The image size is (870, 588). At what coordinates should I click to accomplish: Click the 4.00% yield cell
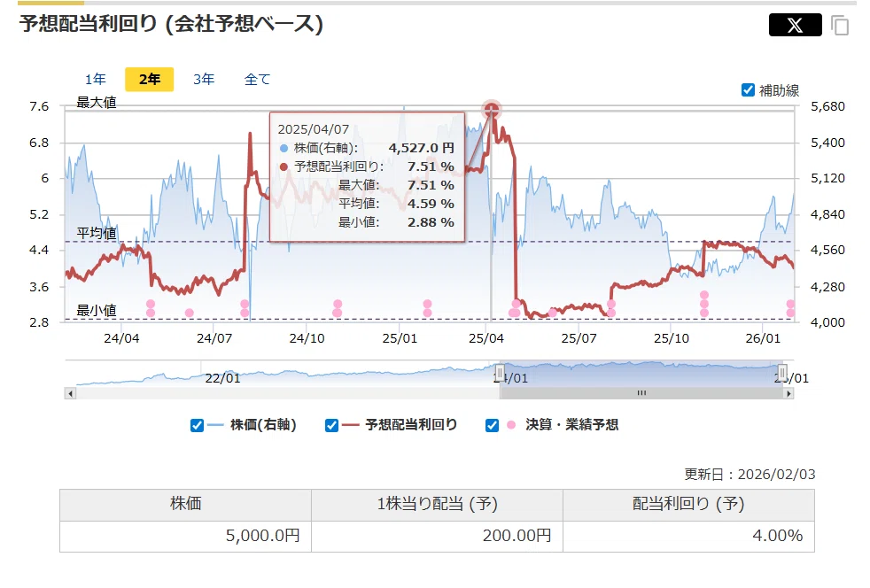click(x=688, y=537)
